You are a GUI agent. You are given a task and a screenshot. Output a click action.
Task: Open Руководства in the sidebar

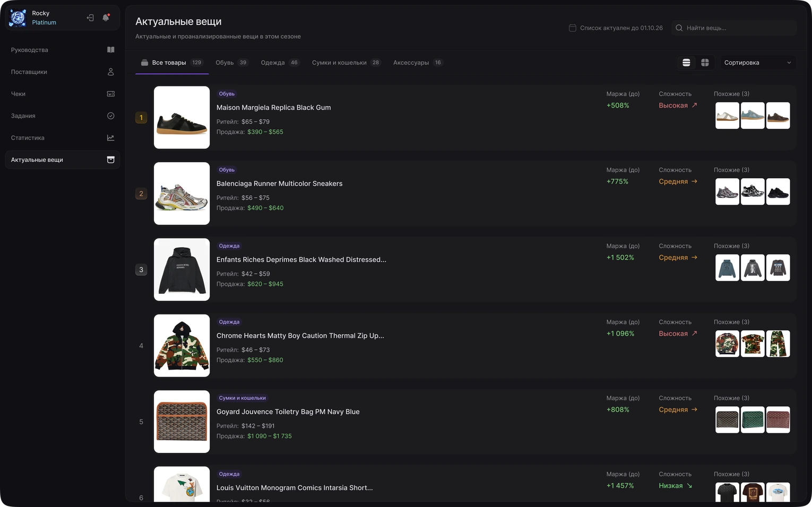click(x=63, y=50)
